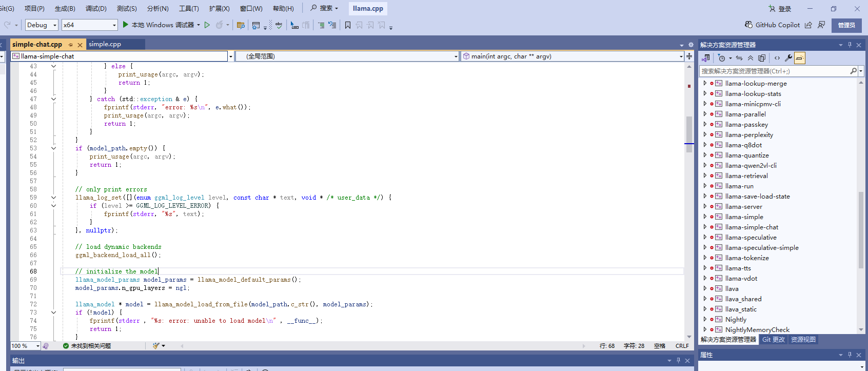This screenshot has height=371, width=868.
Task: Click the 空格 indentation indicator
Action: pyautogui.click(x=660, y=346)
